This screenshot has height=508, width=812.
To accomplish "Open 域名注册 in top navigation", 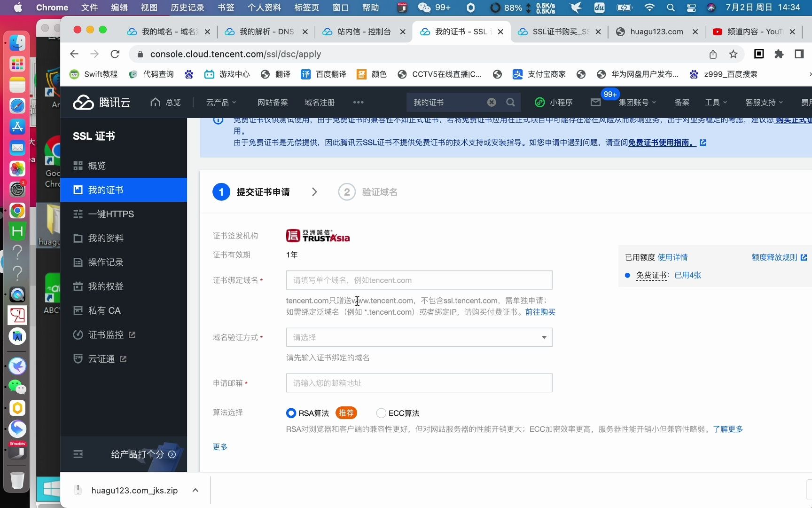I will [320, 102].
